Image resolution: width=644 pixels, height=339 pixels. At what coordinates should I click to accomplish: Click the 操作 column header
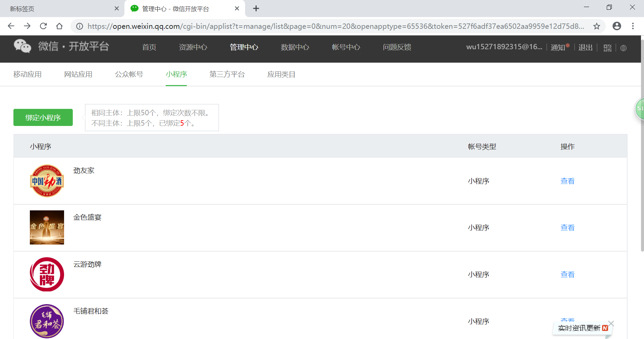(568, 146)
